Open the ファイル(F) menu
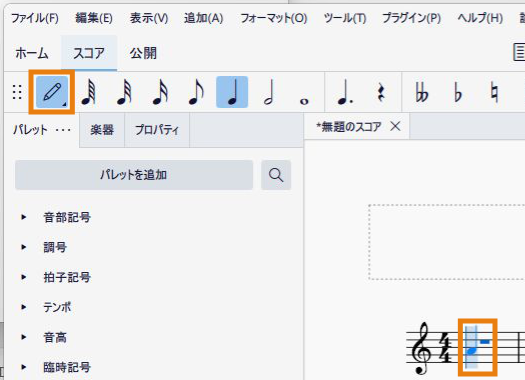Viewport: 525px width, 380px height. pos(35,18)
